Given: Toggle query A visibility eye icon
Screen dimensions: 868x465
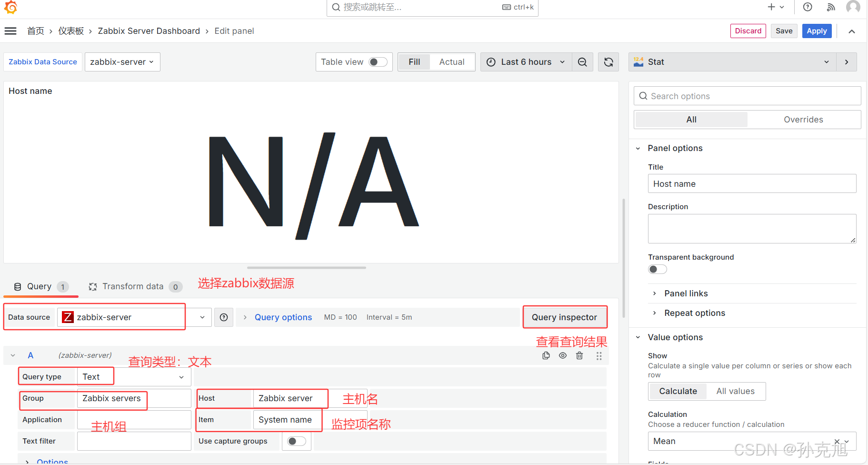Looking at the screenshot, I should (563, 355).
